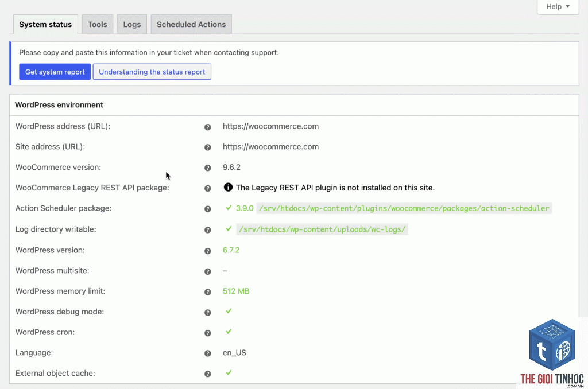
Task: Click the WordPress multisite label
Action: 52,271
